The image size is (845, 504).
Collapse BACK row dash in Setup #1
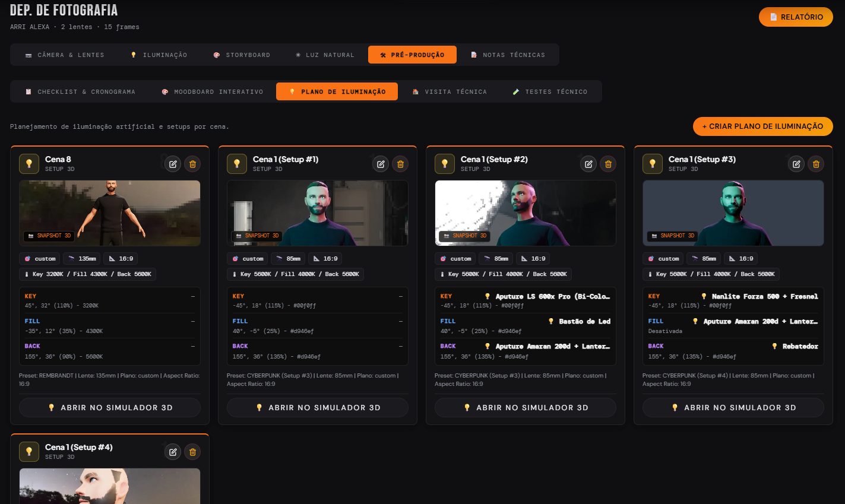click(x=401, y=346)
